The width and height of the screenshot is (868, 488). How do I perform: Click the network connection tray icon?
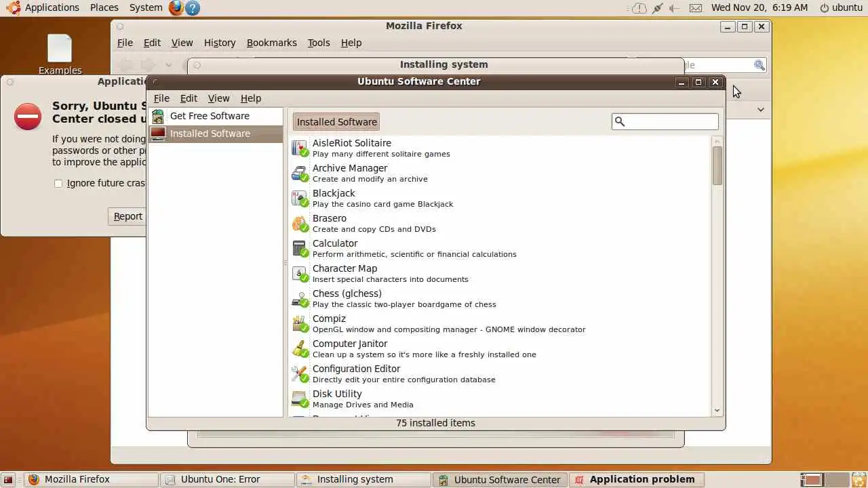click(657, 8)
